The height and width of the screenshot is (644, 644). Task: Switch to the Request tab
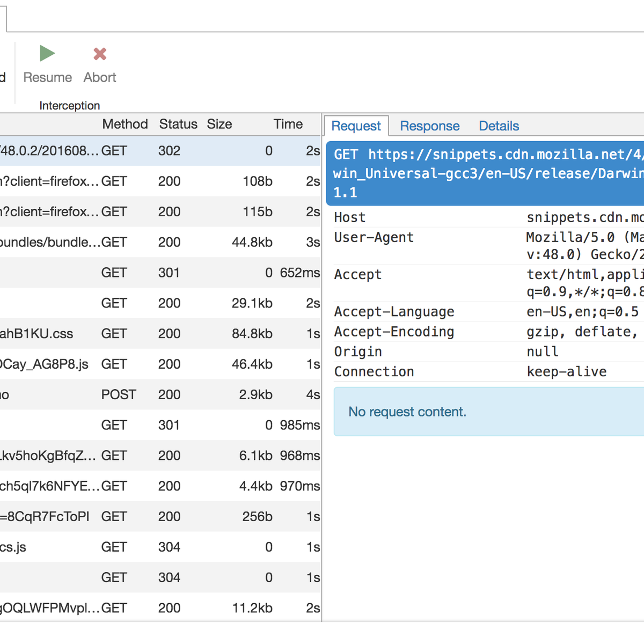tap(356, 126)
